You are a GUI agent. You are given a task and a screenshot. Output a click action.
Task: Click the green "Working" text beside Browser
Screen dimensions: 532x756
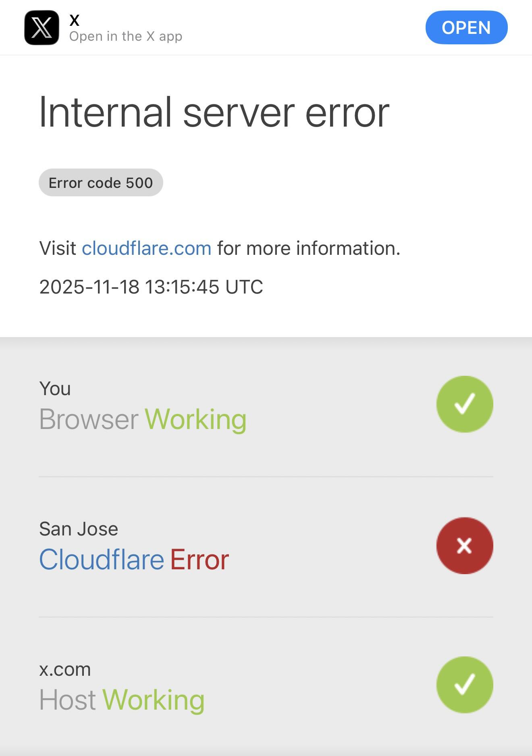[x=195, y=419]
